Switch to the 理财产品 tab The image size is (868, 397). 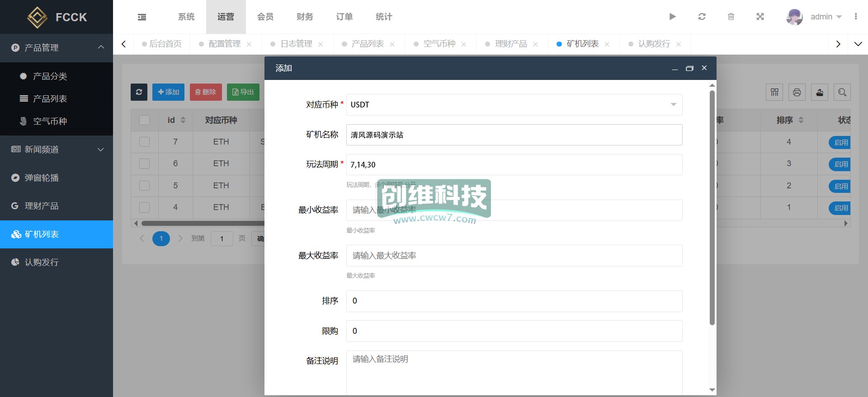pyautogui.click(x=510, y=44)
